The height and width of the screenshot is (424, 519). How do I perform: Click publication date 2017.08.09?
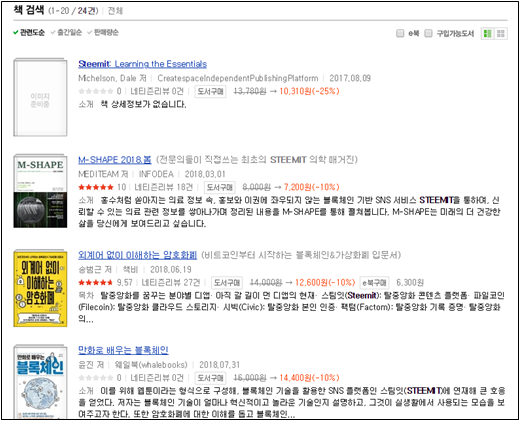click(x=350, y=78)
